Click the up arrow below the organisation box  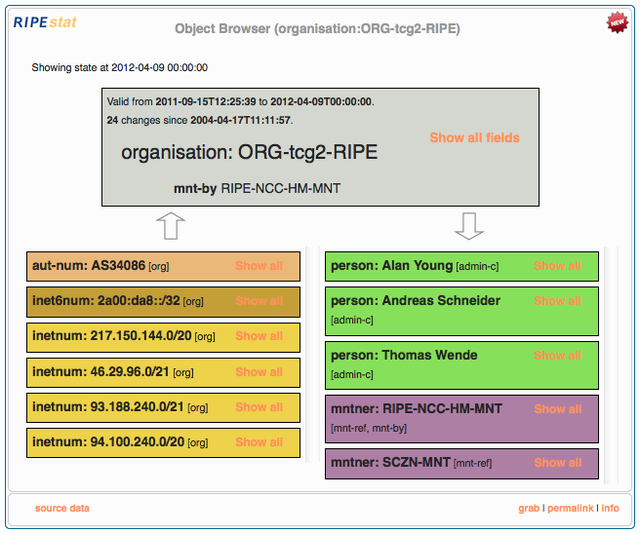[171, 226]
